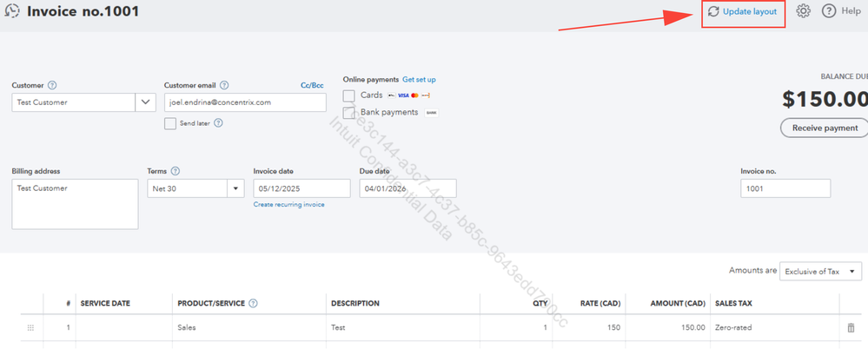
Task: Click Create recurring invoice link
Action: (x=289, y=205)
